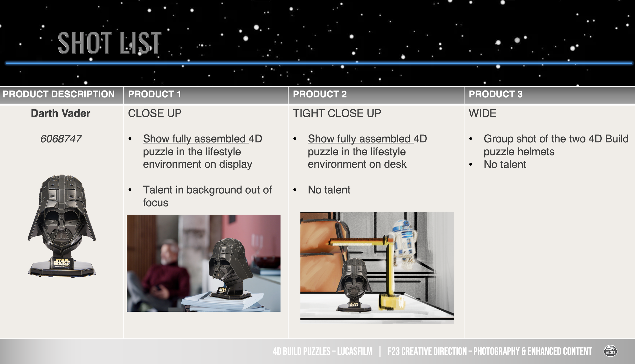Click the product number 6068747

(x=61, y=139)
